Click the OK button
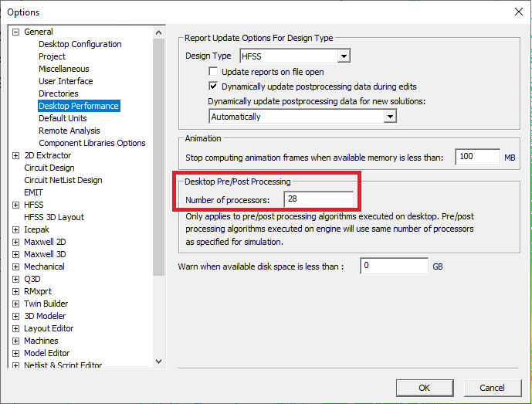 pyautogui.click(x=425, y=388)
